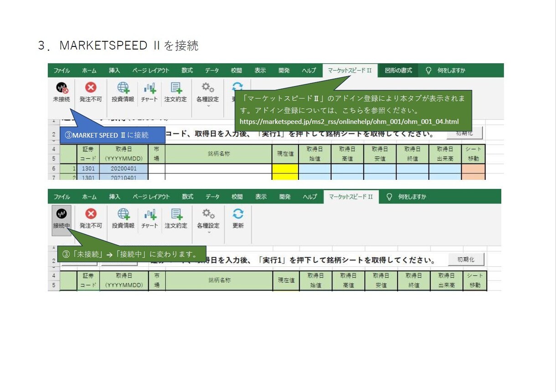556x392 pixels.
Task: Click 取得日 始値 header in 接続中 sheet
Action: 316,280
